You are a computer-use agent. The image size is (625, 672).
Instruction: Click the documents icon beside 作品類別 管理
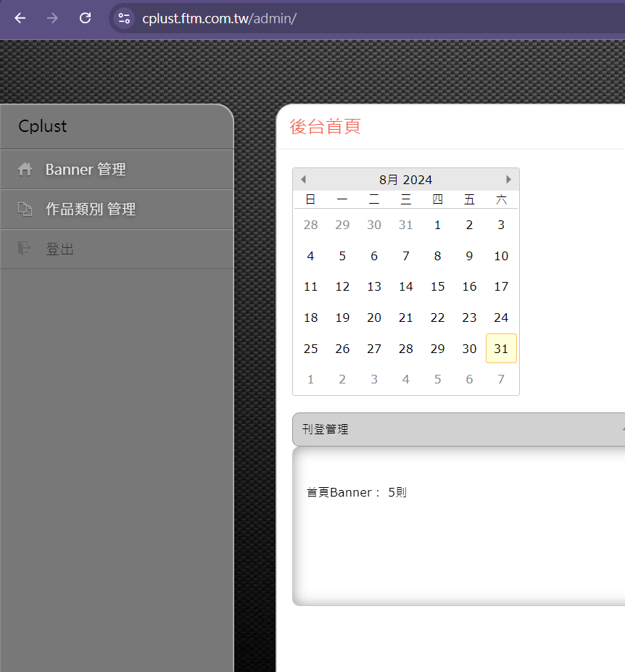[25, 210]
